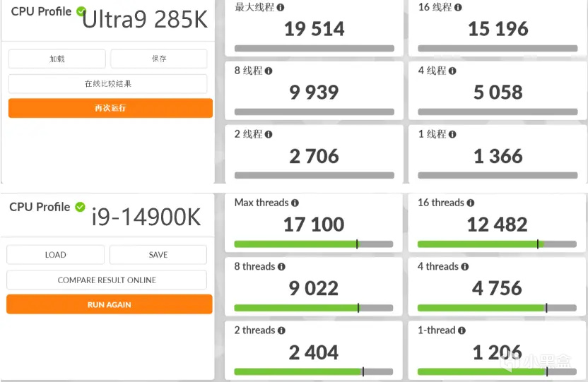Click the 保存 button
The width and height of the screenshot is (588, 382).
click(x=158, y=59)
